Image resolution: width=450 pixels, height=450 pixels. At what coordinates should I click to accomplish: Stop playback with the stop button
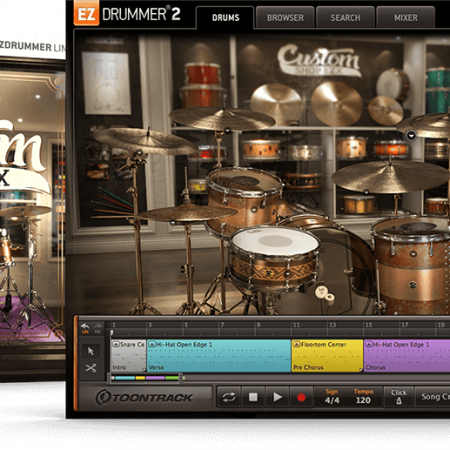tap(253, 397)
